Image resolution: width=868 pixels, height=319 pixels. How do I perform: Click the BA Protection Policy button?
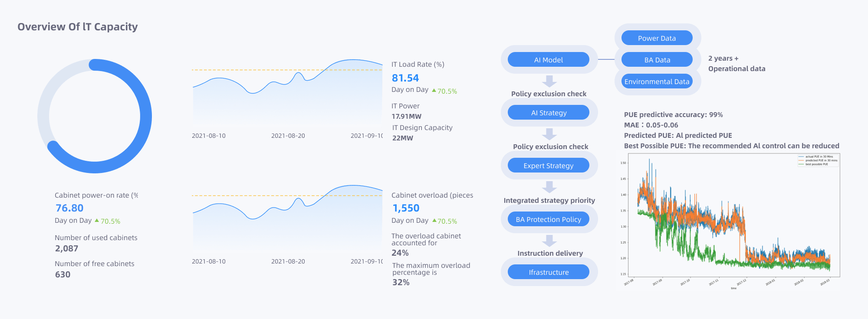(x=549, y=219)
